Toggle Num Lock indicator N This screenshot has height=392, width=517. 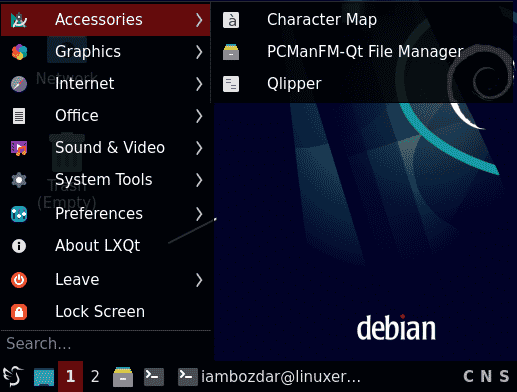[486, 377]
